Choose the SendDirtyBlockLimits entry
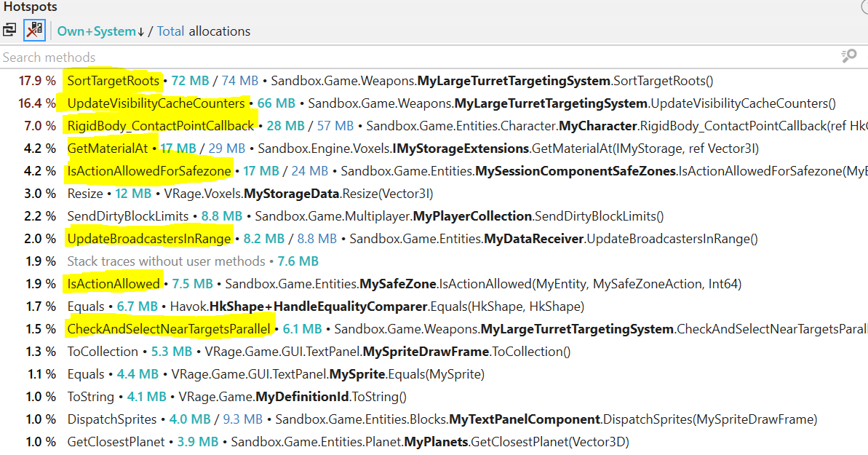The width and height of the screenshot is (868, 455). coord(128,216)
